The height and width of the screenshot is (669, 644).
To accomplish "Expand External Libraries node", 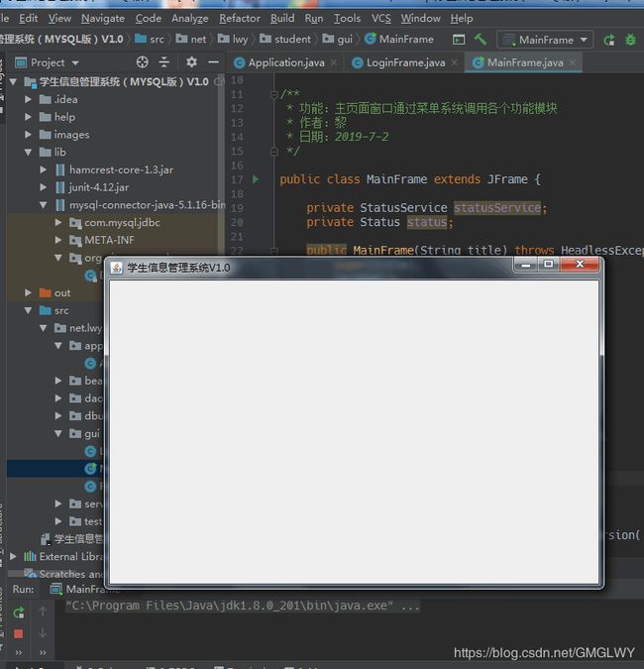I will (x=13, y=556).
